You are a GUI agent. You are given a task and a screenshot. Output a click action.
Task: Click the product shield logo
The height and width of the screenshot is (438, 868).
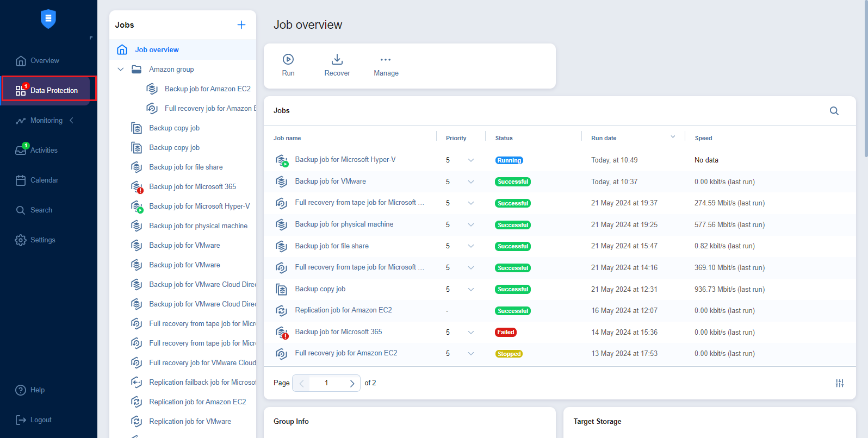[48, 19]
